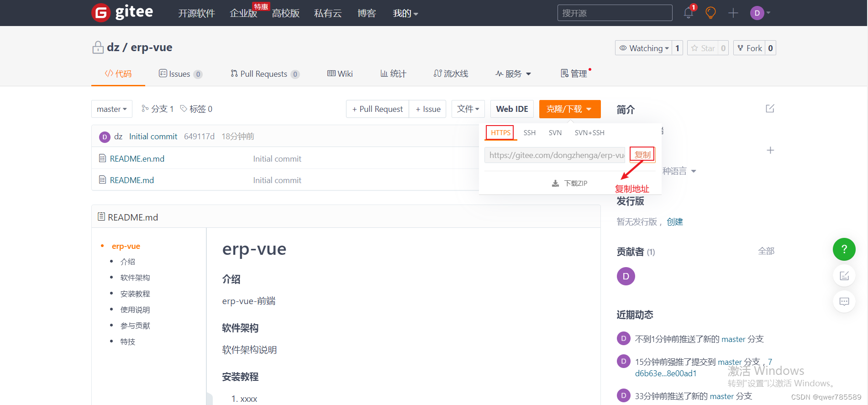This screenshot has height=405, width=868.
Task: Open the master branch dropdown
Action: point(112,109)
